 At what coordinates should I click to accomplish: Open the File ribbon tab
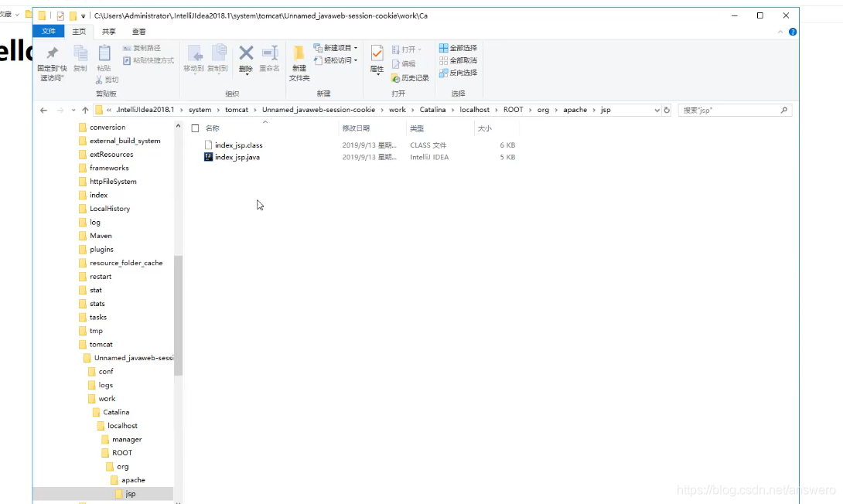coord(49,31)
